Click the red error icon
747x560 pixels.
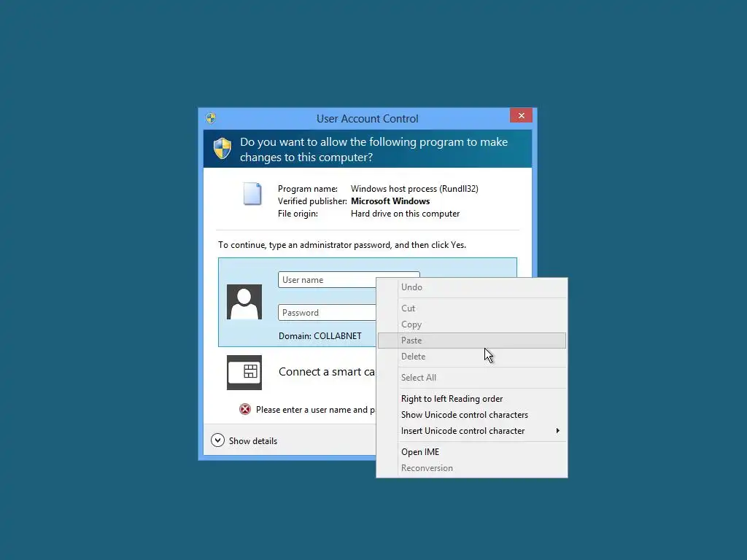coord(245,410)
